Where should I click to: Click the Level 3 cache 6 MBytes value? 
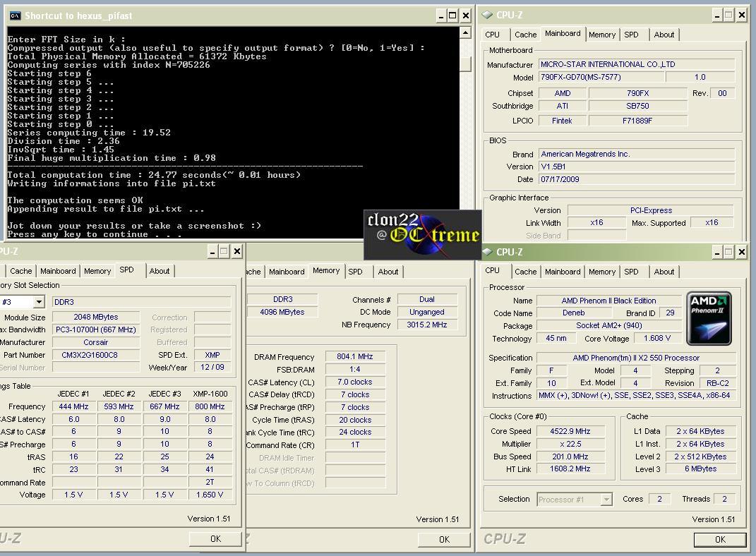pos(700,469)
